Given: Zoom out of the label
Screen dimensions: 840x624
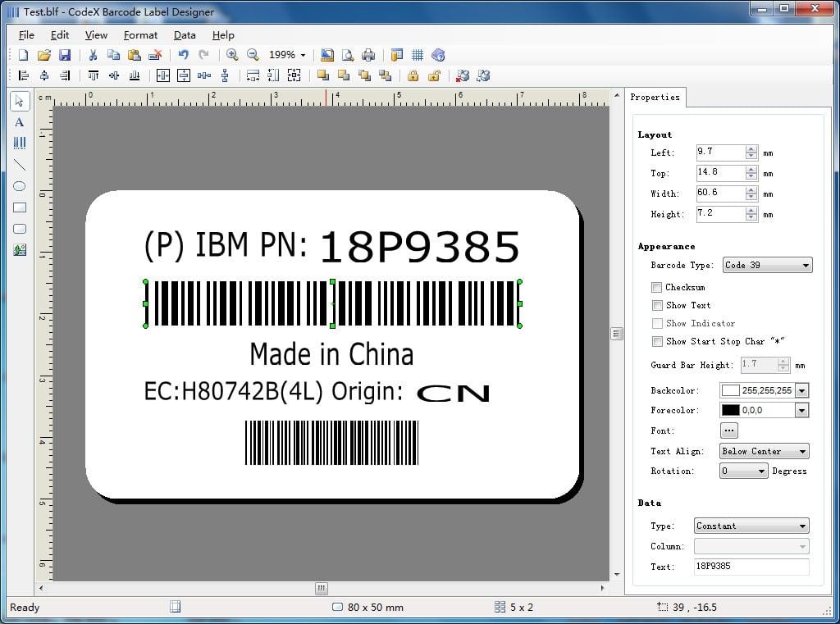Looking at the screenshot, I should (x=253, y=55).
